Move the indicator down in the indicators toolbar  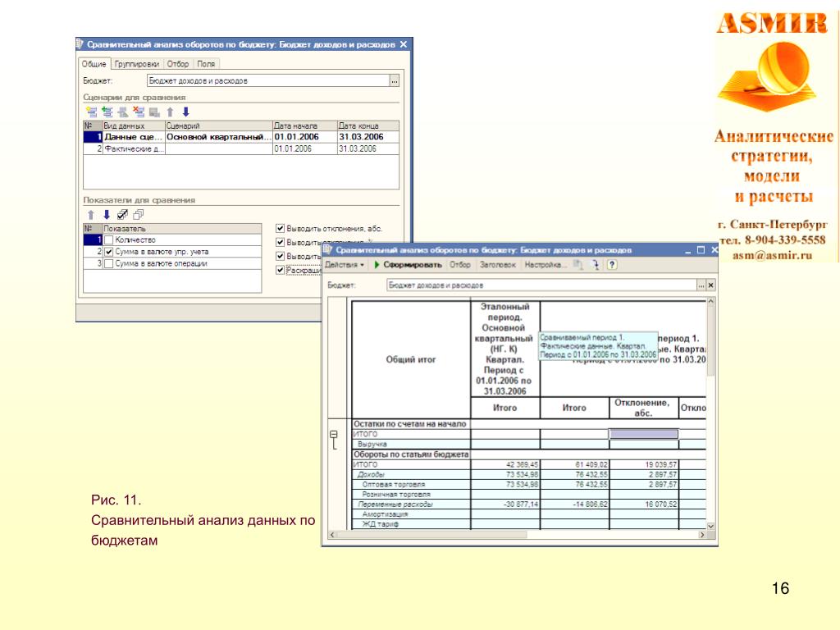(x=107, y=215)
